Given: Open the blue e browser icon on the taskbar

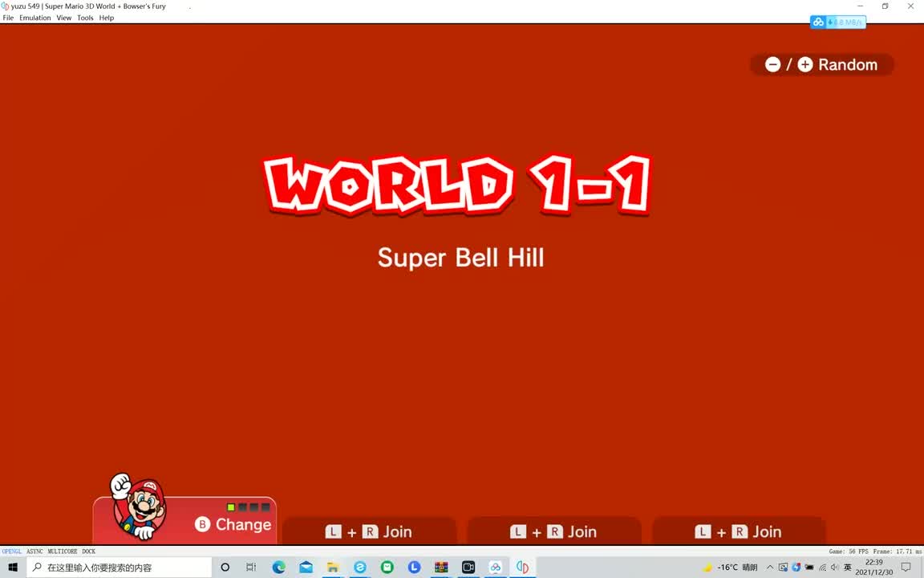Looking at the screenshot, I should (360, 567).
